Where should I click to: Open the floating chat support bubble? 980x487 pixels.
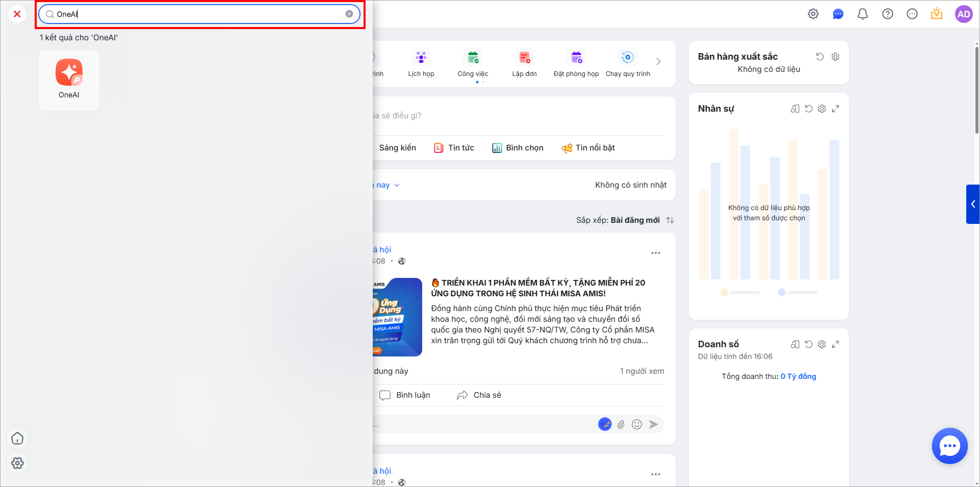pos(949,446)
